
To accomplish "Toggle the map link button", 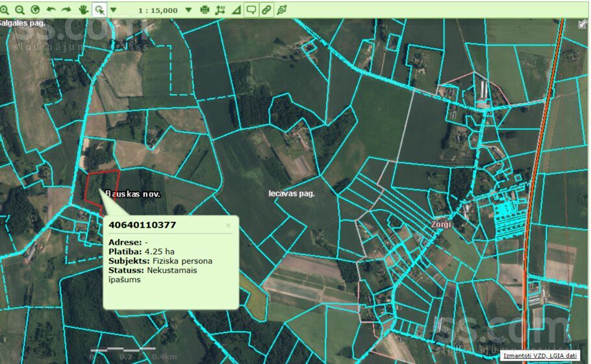I will [266, 10].
